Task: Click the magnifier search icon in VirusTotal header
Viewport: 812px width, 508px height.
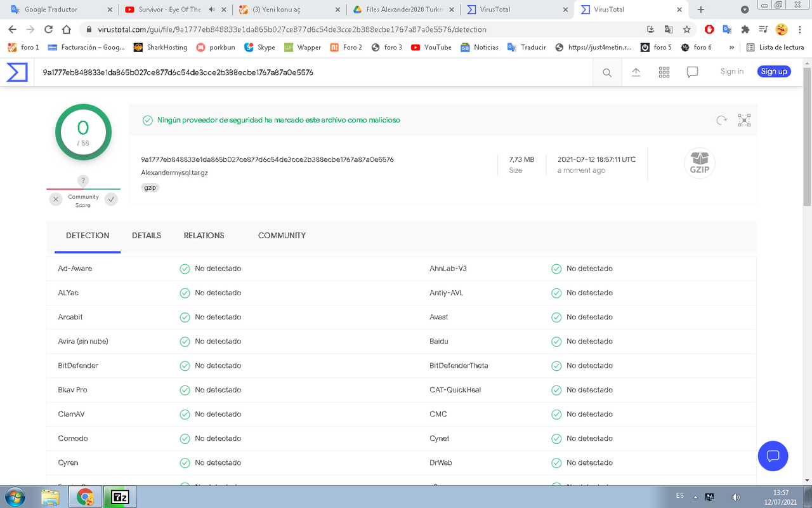Action: tap(607, 72)
